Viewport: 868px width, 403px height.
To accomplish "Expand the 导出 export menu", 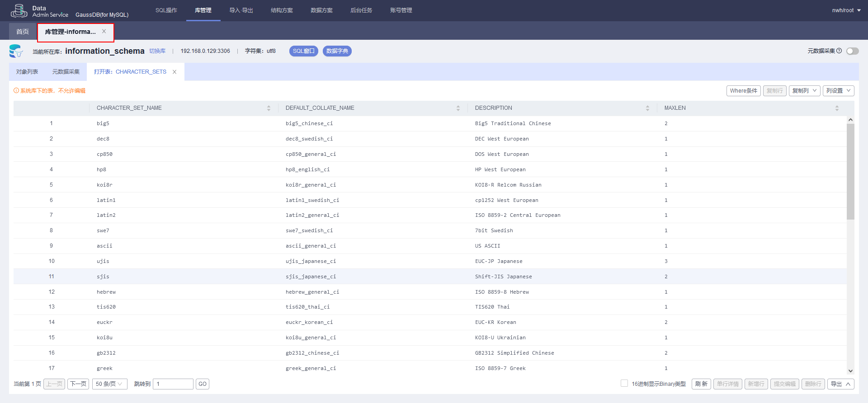I will [x=841, y=384].
